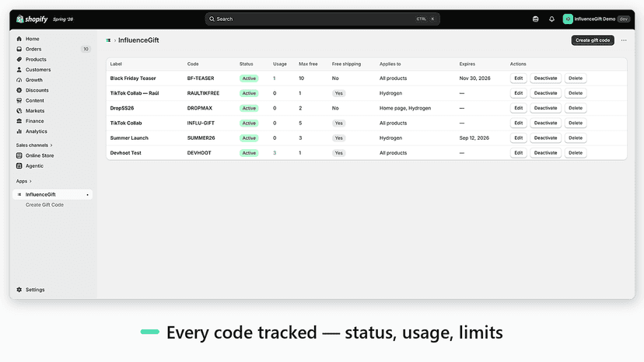This screenshot has height=362, width=644.
Task: Click Home page, Hydrogen cell
Action: (x=405, y=108)
